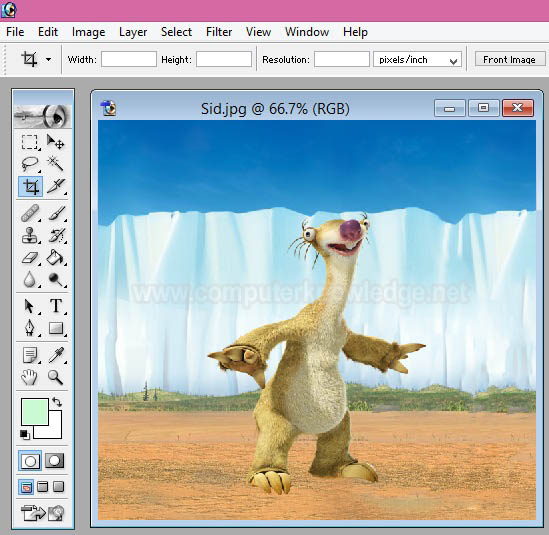Swap foreground and background colors

point(57,402)
